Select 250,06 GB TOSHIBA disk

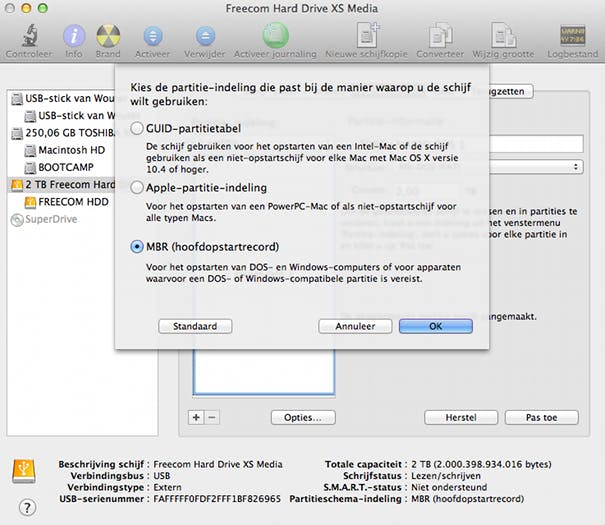click(63, 133)
